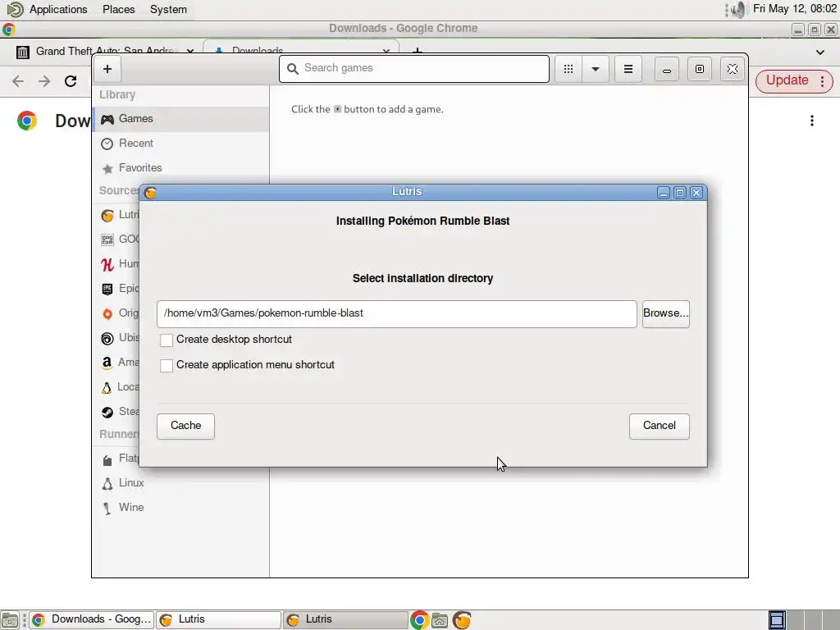Viewport: 840px width, 630px height.
Task: Cancel the Pokémon Rumble Blast installation
Action: pos(659,426)
